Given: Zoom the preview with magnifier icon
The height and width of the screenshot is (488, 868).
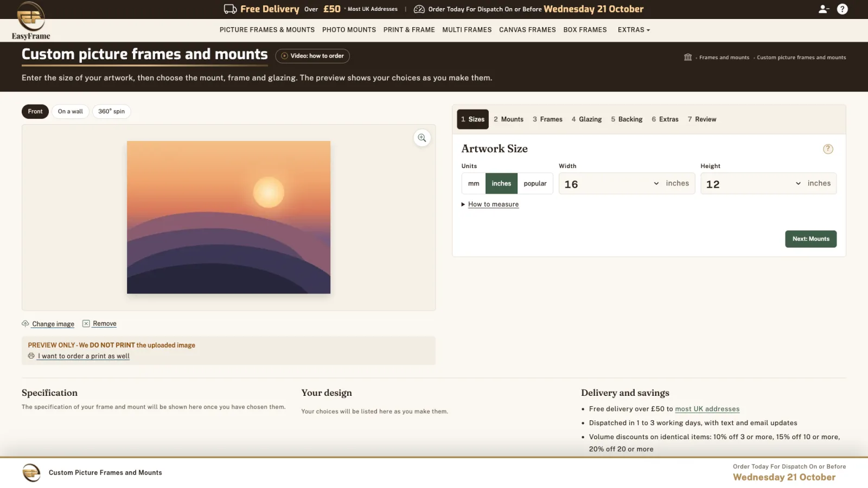Looking at the screenshot, I should (422, 138).
